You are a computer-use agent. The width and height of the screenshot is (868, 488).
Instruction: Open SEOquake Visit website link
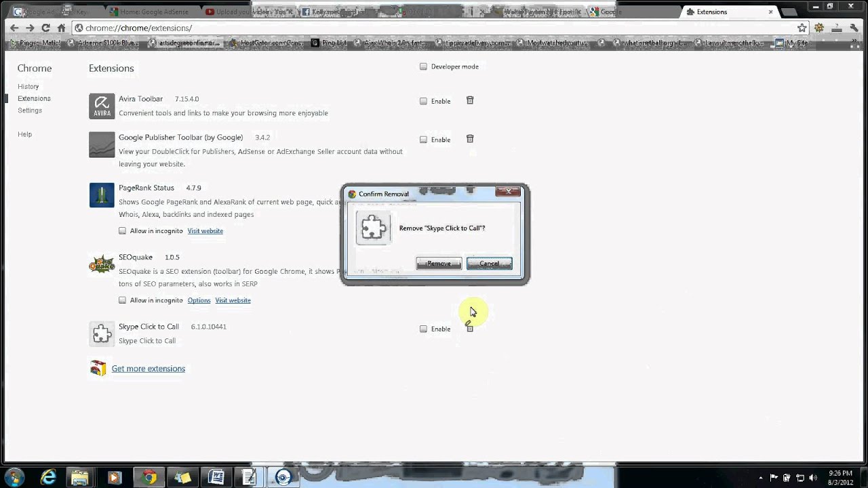pyautogui.click(x=233, y=300)
